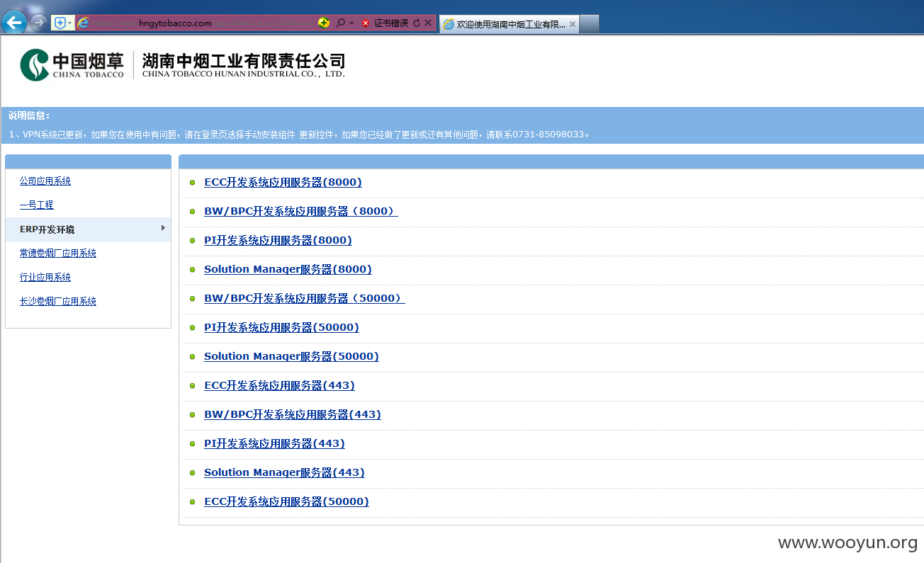The height and width of the screenshot is (563, 924).
Task: Click the browser forward arrow button
Action: click(38, 23)
